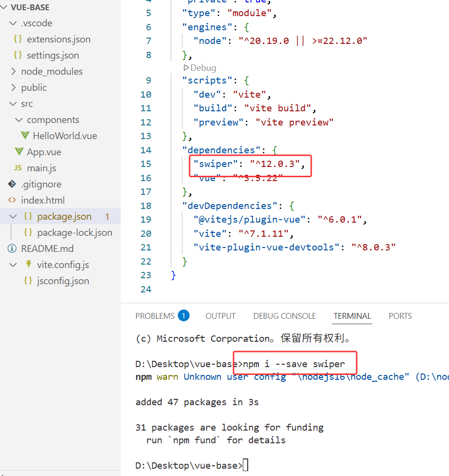Click the Debug CodeLens above scripts
The image size is (449, 476).
click(200, 68)
